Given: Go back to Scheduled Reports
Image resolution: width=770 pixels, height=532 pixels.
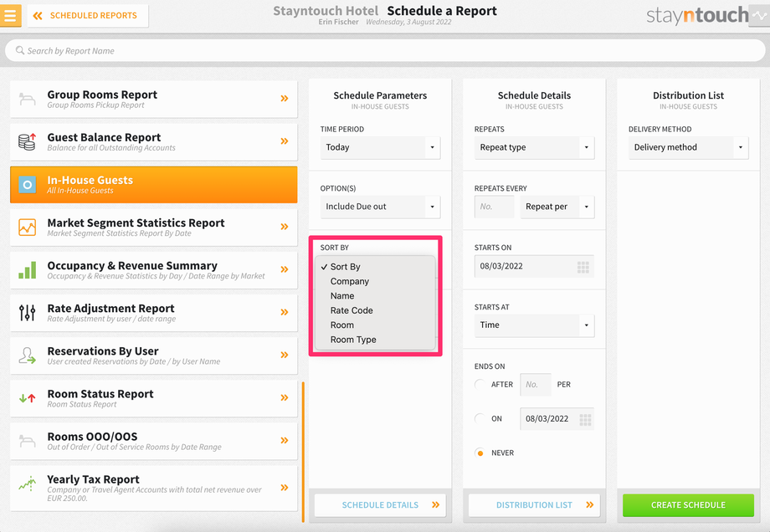Looking at the screenshot, I should [x=87, y=16].
